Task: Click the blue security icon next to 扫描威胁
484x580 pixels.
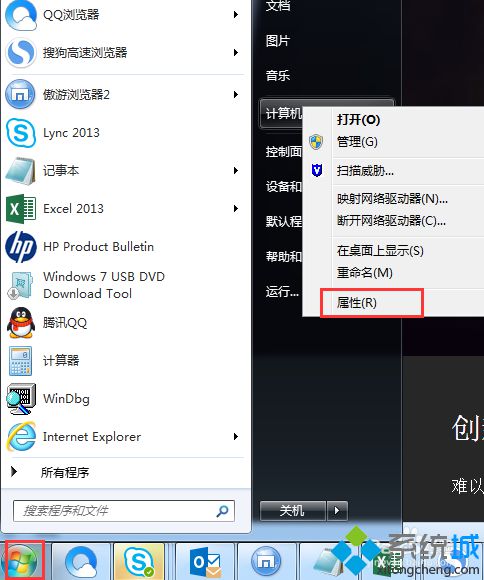Action: [317, 171]
